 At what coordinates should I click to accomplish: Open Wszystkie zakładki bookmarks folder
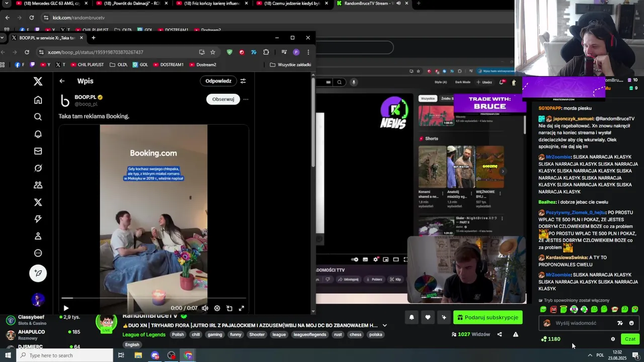coord(290,64)
